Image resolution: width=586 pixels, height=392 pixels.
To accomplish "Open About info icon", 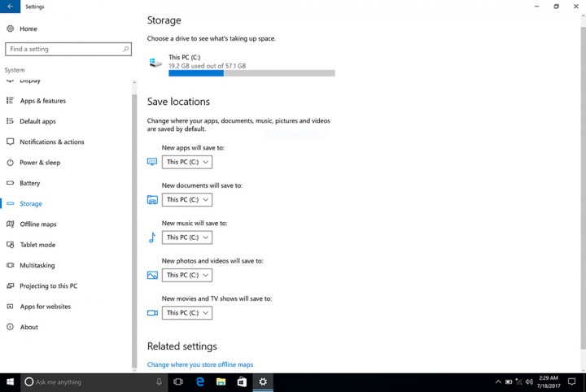I will [10, 327].
